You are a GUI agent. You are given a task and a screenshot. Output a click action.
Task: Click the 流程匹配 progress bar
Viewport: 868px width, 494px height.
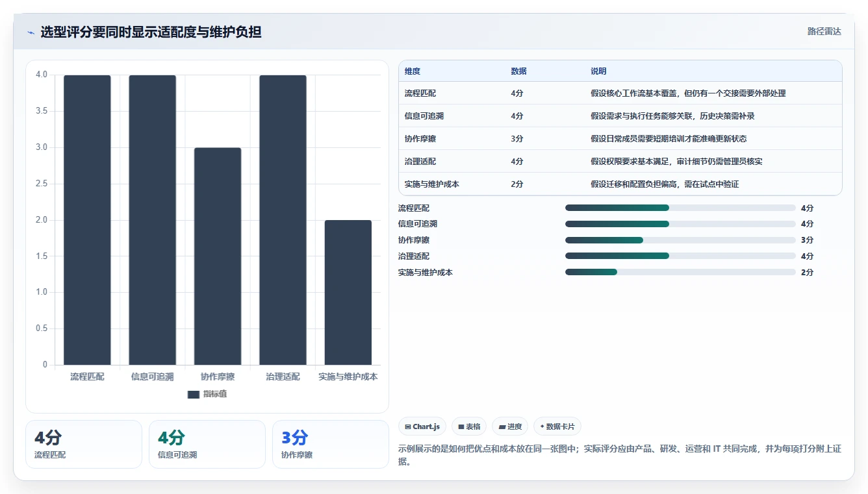[680, 208]
